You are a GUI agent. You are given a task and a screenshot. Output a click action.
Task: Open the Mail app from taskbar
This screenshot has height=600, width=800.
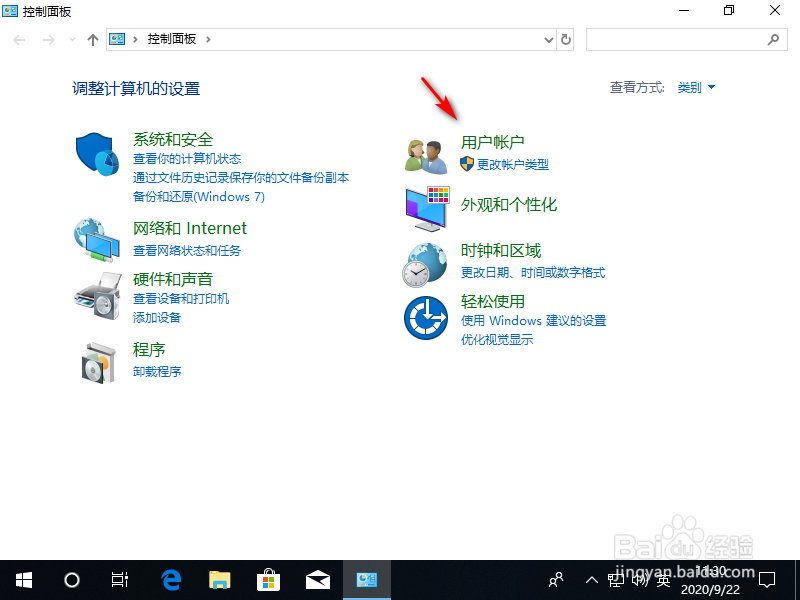[318, 580]
